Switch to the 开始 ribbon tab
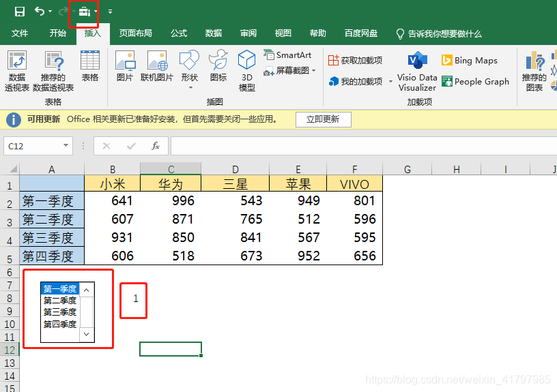 click(x=57, y=33)
